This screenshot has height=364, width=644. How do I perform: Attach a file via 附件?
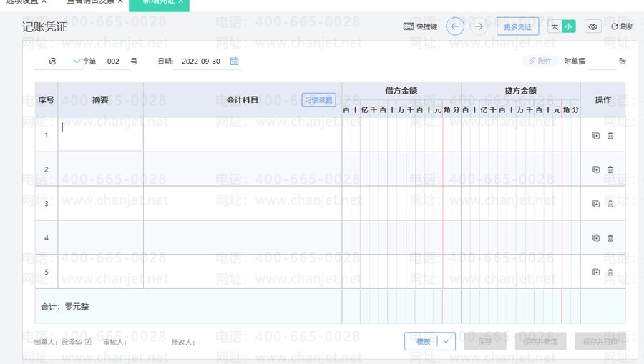pos(540,61)
